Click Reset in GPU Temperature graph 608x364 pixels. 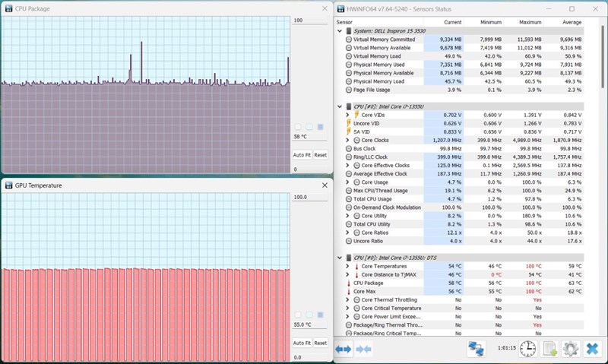pyautogui.click(x=320, y=343)
